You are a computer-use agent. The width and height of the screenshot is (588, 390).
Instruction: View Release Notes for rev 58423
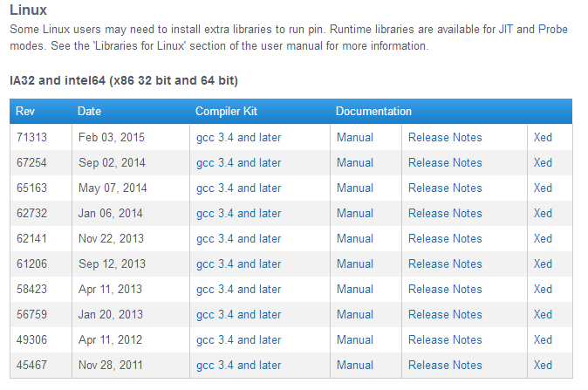click(x=445, y=290)
